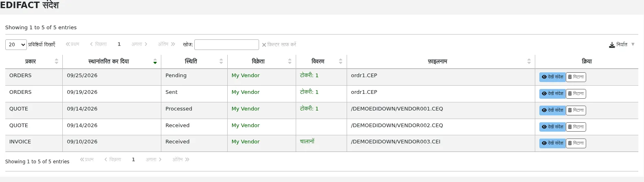The height and width of the screenshot is (182, 644).
Task: Open the चालानों invoices link
Action: 307,141
